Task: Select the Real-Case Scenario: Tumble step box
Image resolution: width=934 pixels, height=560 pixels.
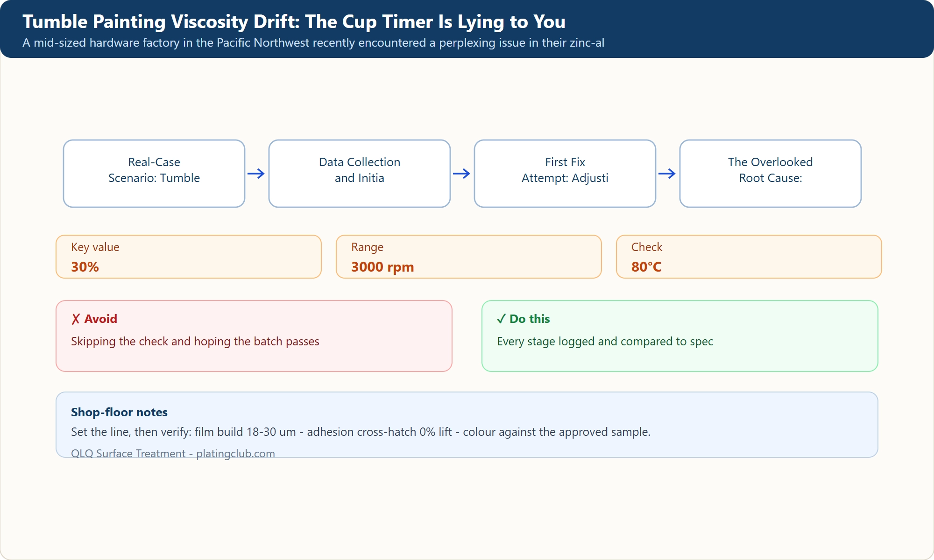Action: [x=154, y=174]
